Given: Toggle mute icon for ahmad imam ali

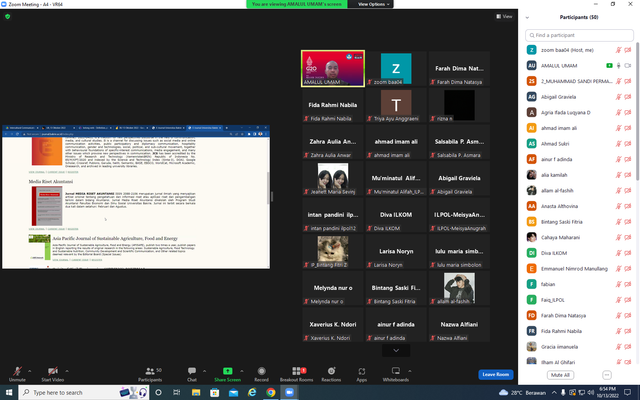Looking at the screenshot, I should click(618, 128).
